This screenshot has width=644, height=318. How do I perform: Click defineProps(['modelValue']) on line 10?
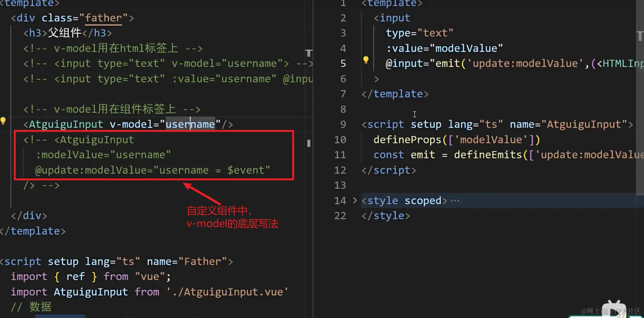click(x=457, y=140)
